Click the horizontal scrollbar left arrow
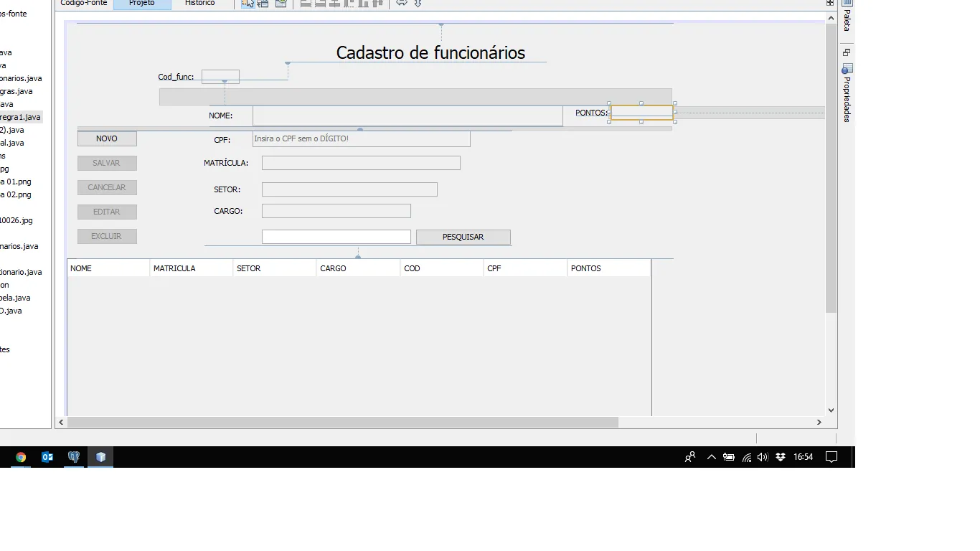The width and height of the screenshot is (980, 551). tap(61, 423)
